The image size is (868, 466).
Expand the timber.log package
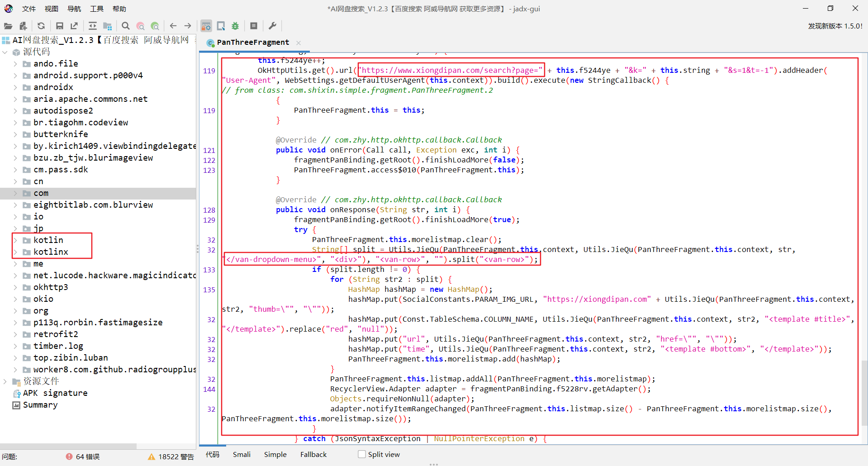(x=15, y=346)
